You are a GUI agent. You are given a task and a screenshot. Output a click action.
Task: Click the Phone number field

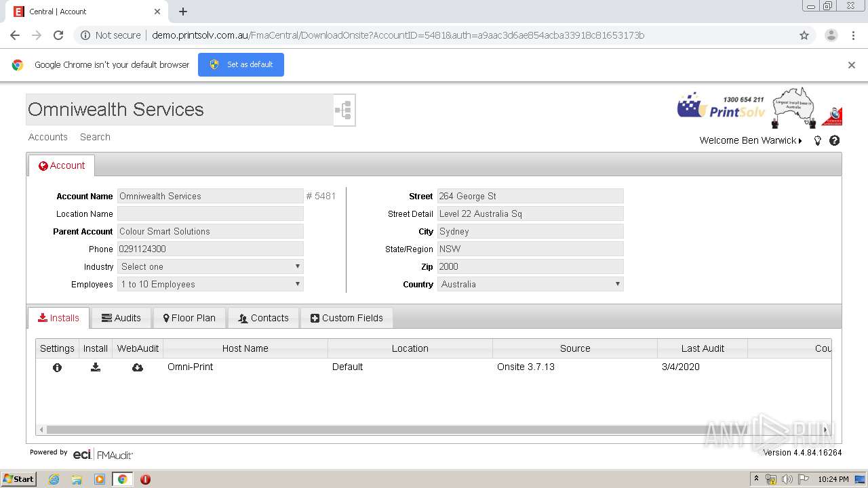[210, 249]
